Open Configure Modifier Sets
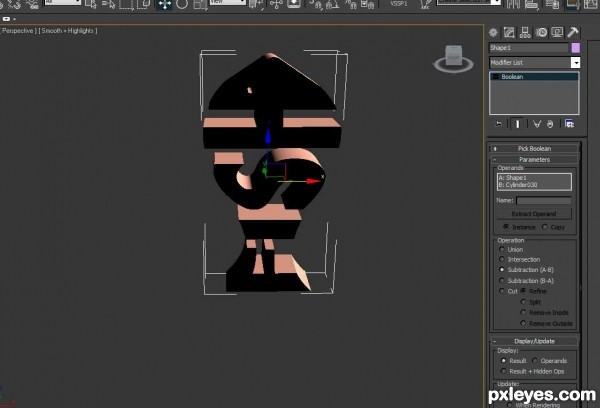The width and height of the screenshot is (600, 408). pos(569,124)
